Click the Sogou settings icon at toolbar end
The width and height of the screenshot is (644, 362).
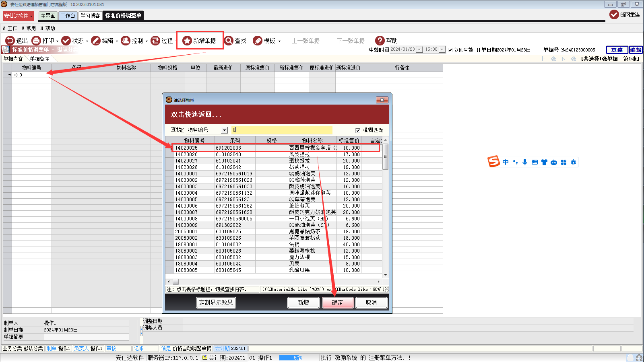573,162
